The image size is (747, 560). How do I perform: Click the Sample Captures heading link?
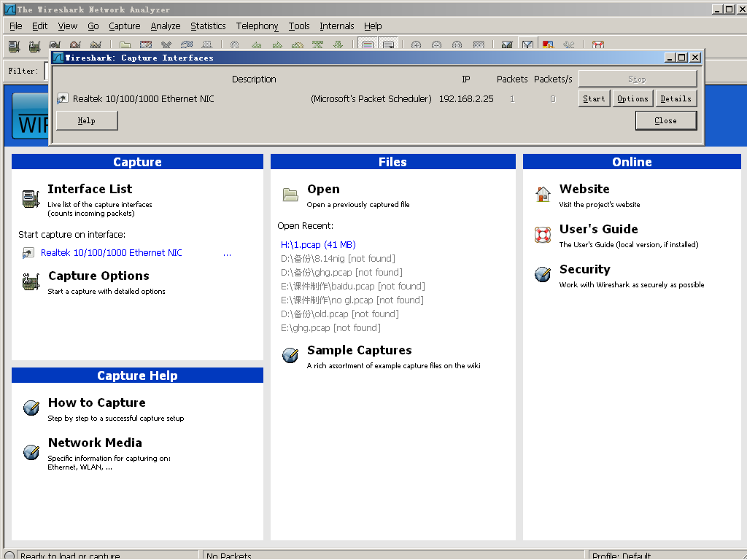[x=359, y=350]
